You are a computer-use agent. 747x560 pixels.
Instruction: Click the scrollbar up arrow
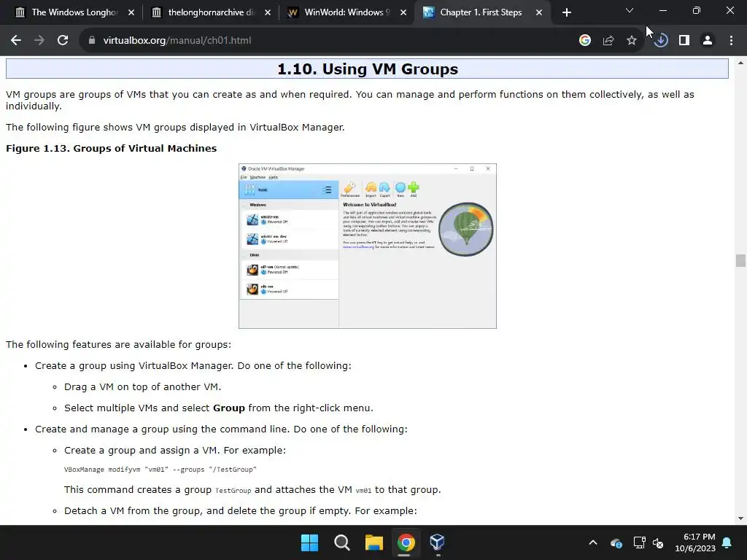740,63
